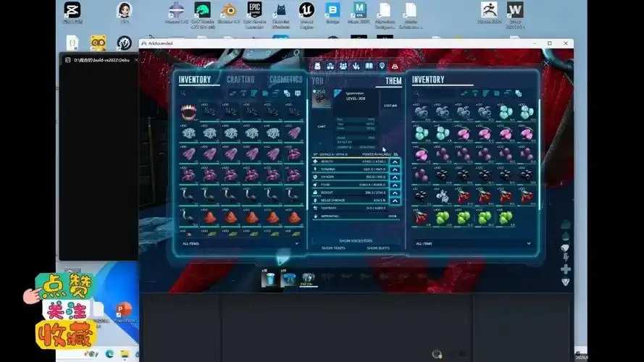
Task: Click the Show Buffs button
Action: (378, 248)
